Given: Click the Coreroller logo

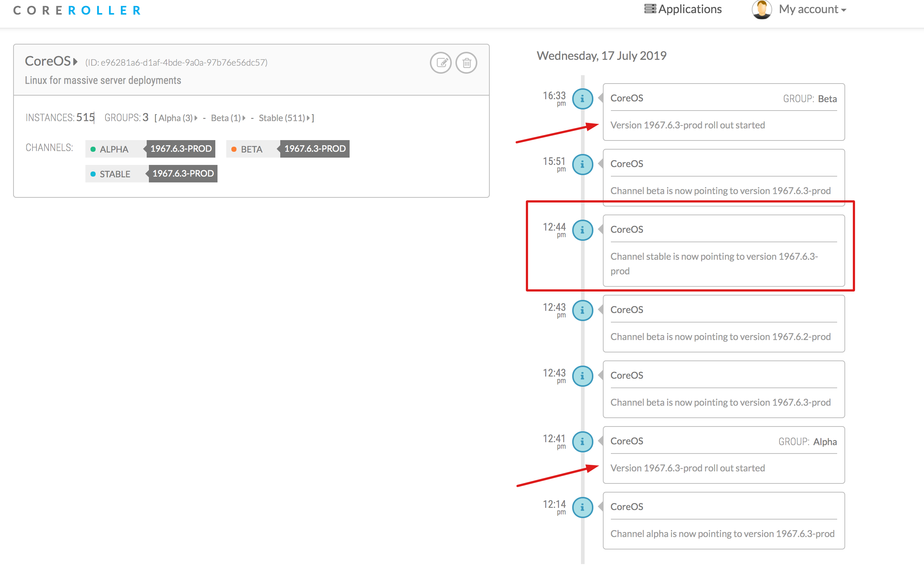Looking at the screenshot, I should (77, 10).
